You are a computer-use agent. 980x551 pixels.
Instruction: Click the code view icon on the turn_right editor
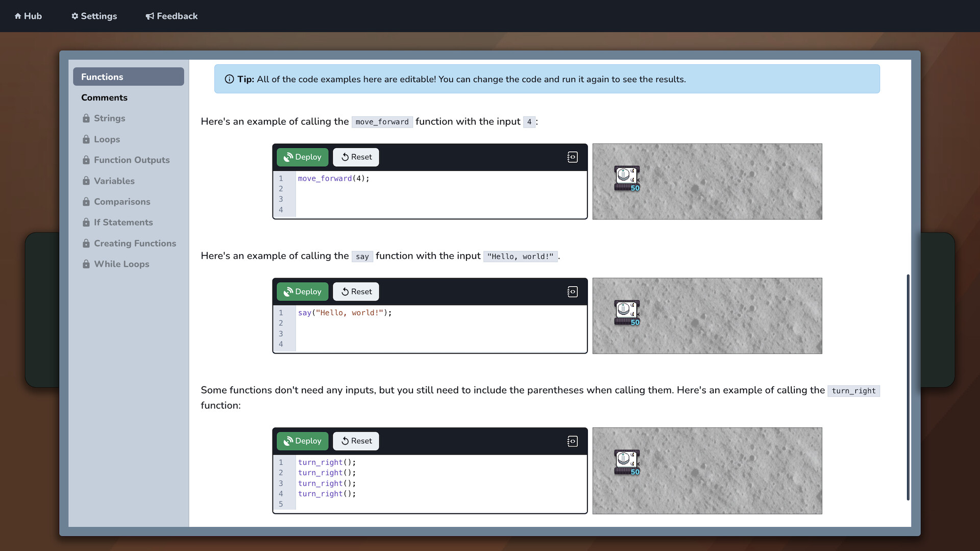[572, 441]
